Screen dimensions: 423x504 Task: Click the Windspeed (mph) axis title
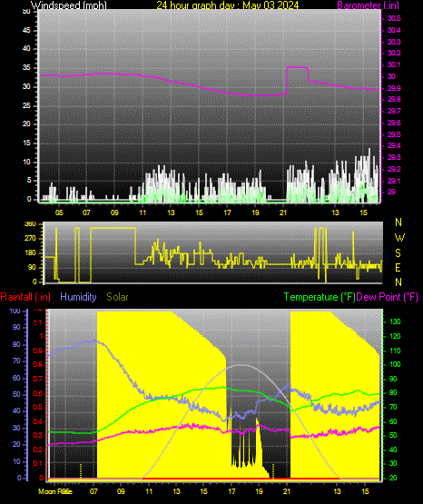(x=68, y=5)
